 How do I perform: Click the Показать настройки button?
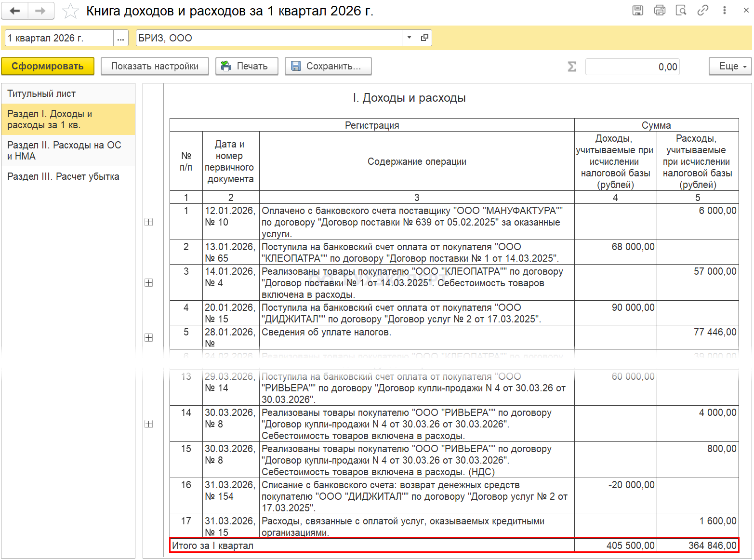point(155,66)
